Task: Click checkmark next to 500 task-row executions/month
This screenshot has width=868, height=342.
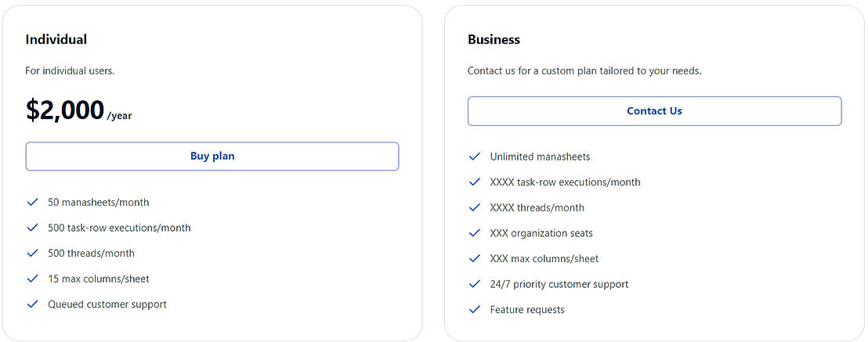Action: (x=33, y=228)
